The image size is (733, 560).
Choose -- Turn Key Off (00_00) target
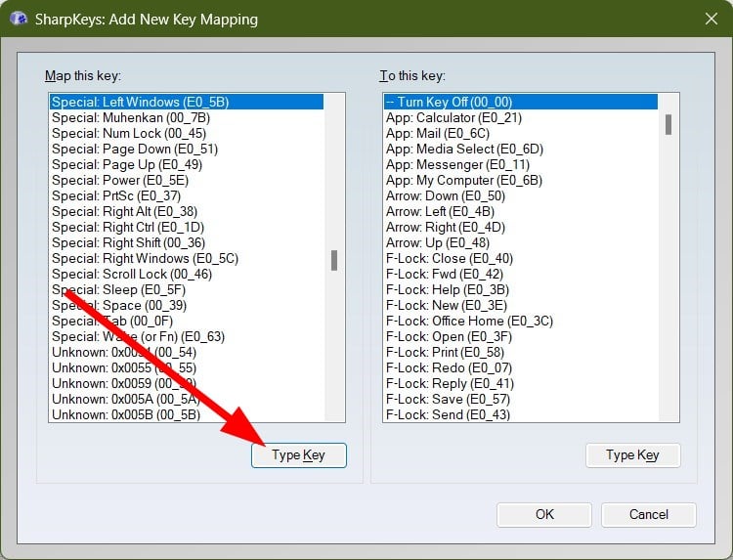click(521, 102)
